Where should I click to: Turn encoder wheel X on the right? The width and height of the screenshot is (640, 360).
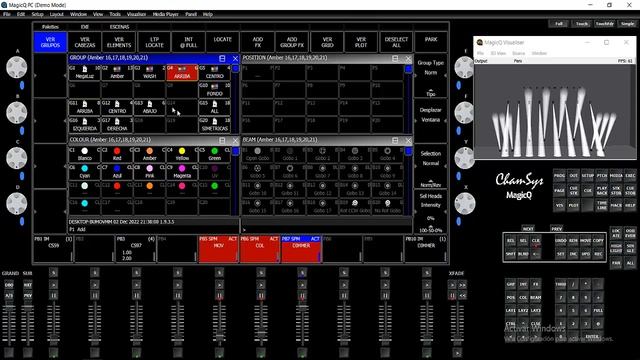coord(465,203)
